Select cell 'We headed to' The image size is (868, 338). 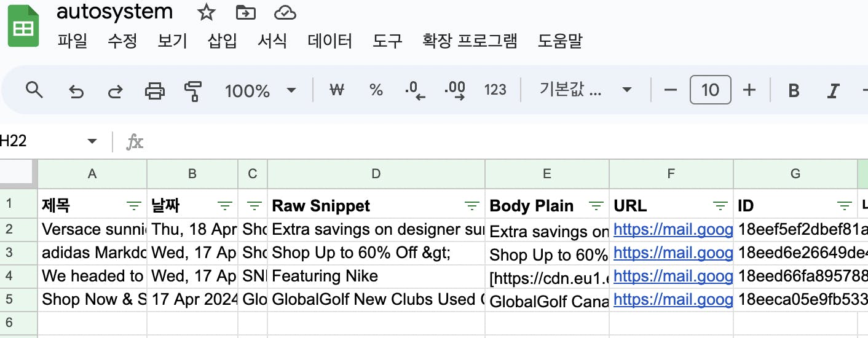click(92, 277)
